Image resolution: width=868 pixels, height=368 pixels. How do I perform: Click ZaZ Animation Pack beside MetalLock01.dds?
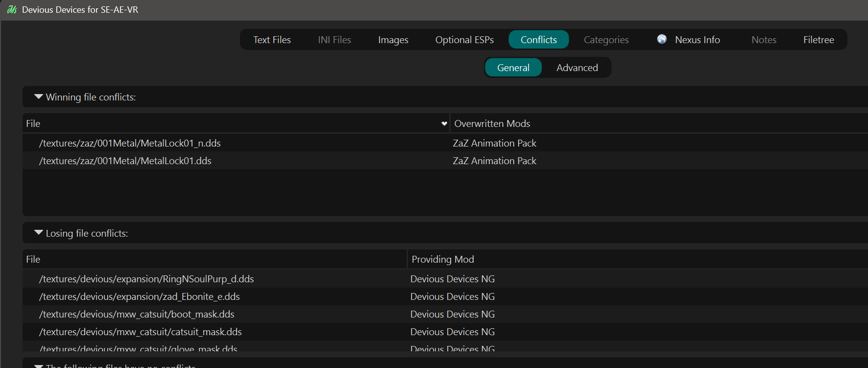(x=494, y=161)
